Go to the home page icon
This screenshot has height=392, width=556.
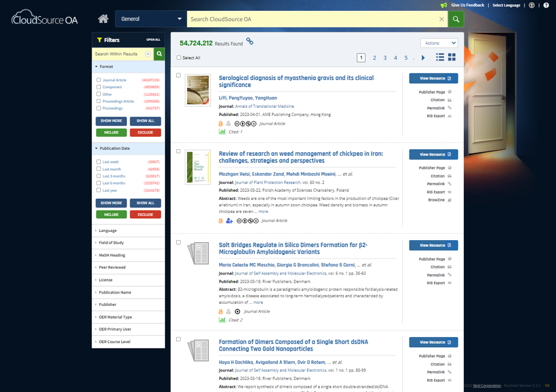click(103, 19)
